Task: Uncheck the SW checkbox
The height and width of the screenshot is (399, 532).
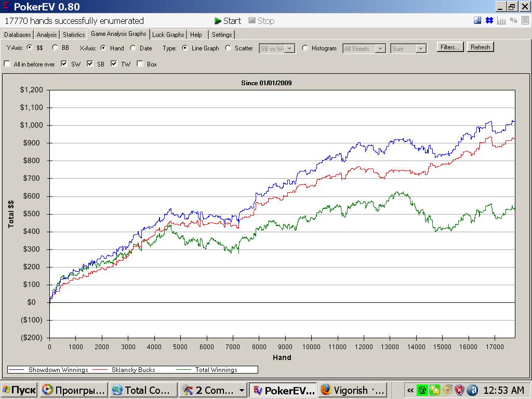Action: [64, 64]
